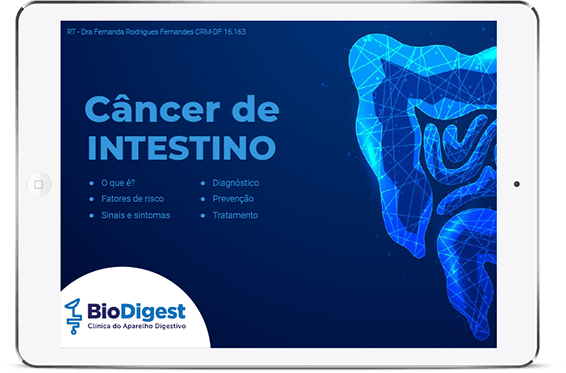
Task: Click the BioDigest stomach logo icon
Action: tap(73, 316)
